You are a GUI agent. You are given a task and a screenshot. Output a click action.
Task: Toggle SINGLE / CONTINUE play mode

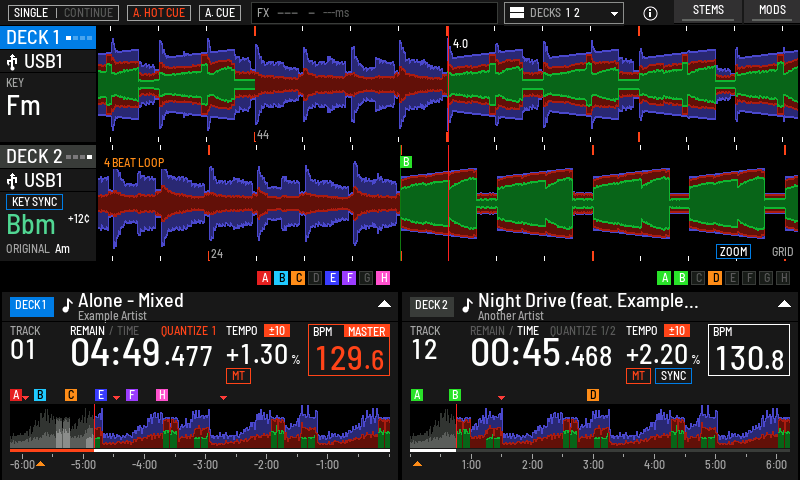pos(63,13)
